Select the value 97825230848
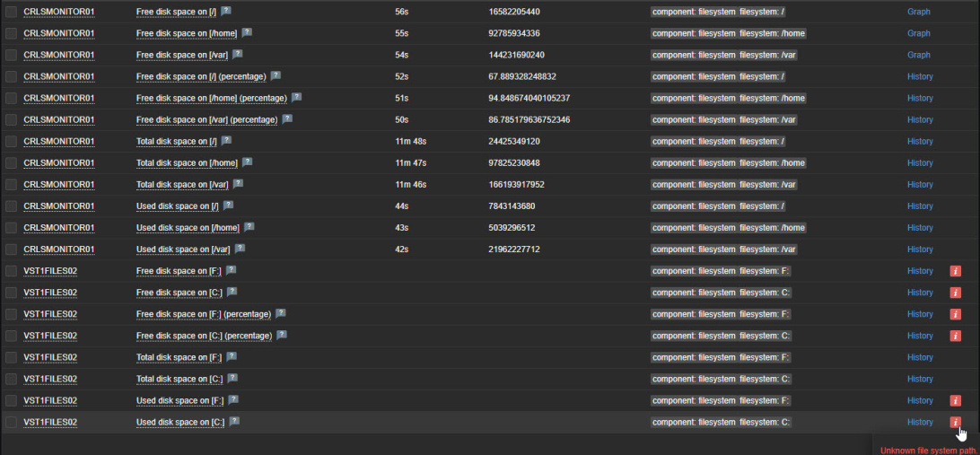The height and width of the screenshot is (455, 980). coord(513,162)
